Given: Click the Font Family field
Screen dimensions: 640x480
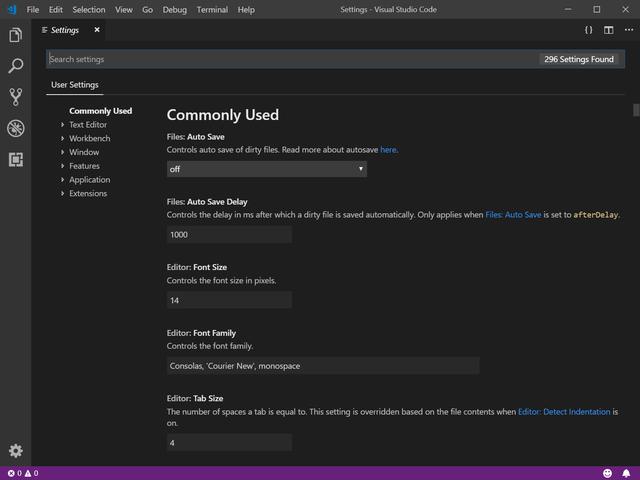Looking at the screenshot, I should [x=323, y=366].
